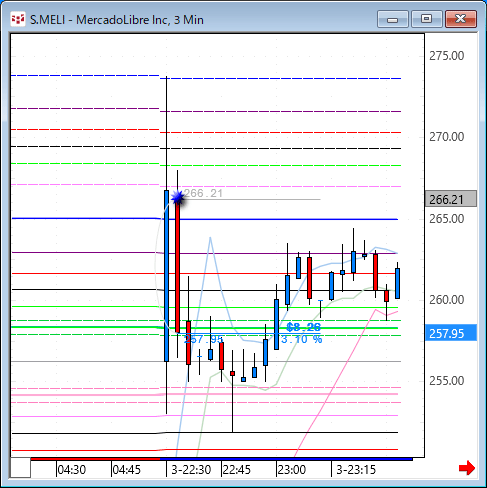Click the tall red candle after the open
The width and height of the screenshot is (487, 488).
click(177, 267)
